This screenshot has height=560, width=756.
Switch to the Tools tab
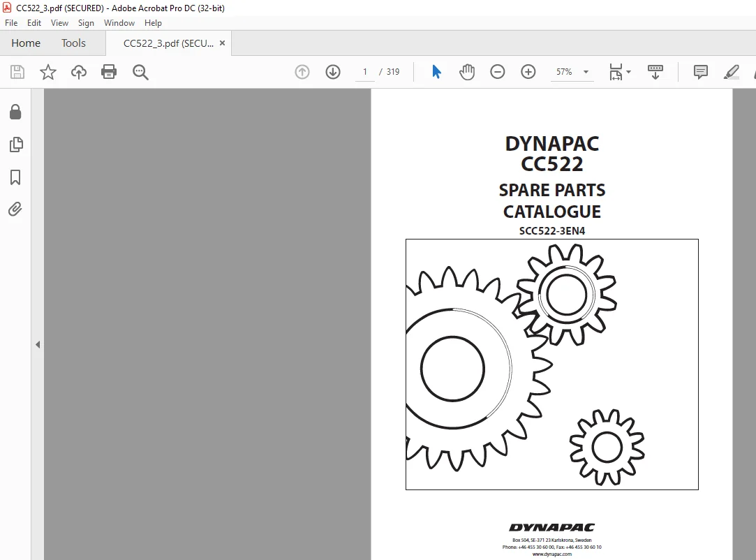(x=73, y=43)
